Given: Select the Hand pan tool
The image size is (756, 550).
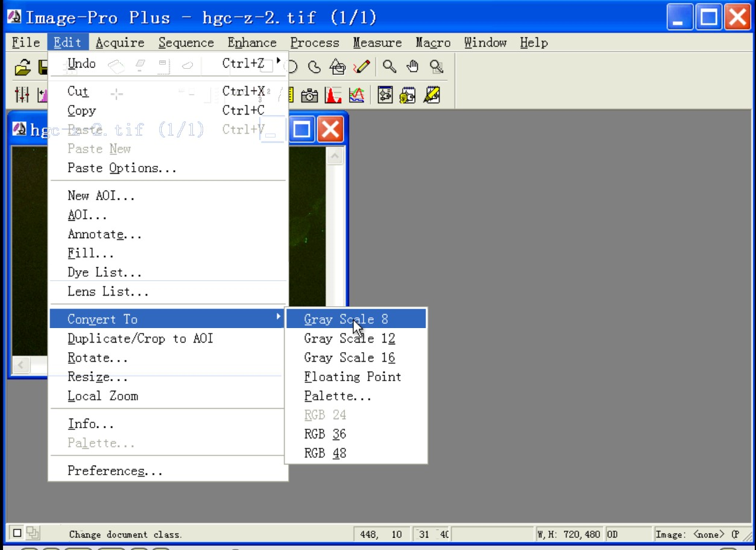Looking at the screenshot, I should point(412,68).
